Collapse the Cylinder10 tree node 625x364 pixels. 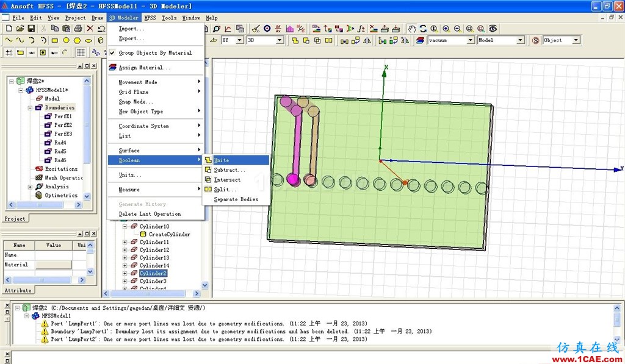pos(125,226)
